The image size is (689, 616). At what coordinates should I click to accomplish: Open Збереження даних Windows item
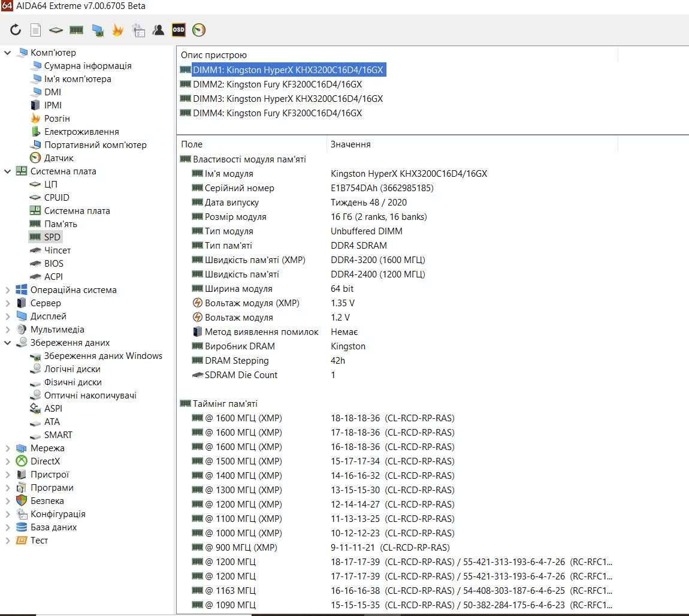tap(103, 356)
